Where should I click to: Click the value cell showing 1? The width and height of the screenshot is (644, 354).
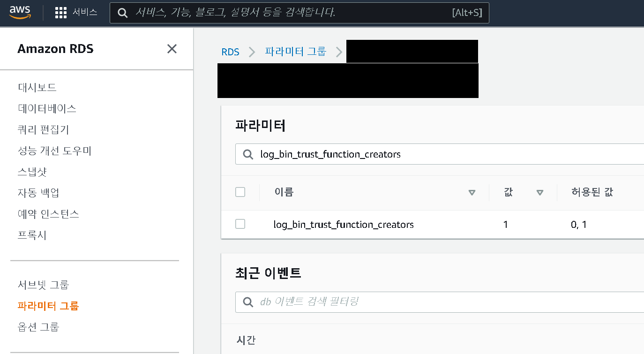[506, 225]
